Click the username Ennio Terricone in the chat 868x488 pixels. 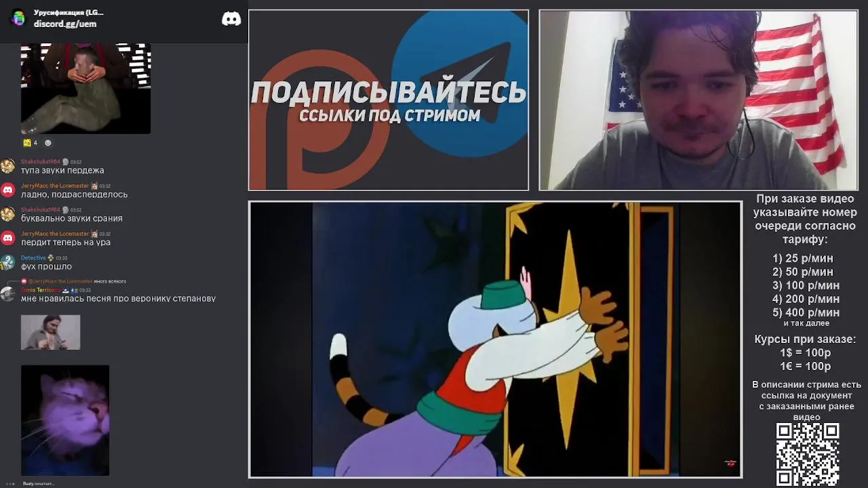pyautogui.click(x=41, y=290)
